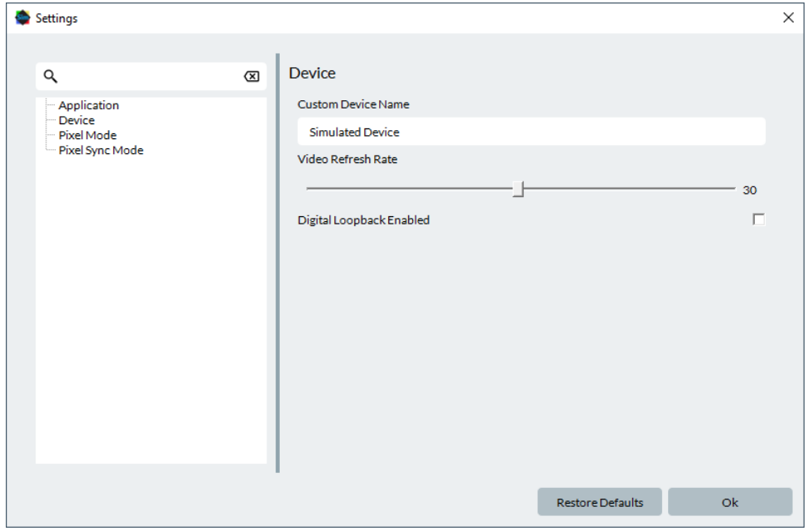Click the magnifying glass search icon
The image size is (812, 531).
pyautogui.click(x=50, y=76)
